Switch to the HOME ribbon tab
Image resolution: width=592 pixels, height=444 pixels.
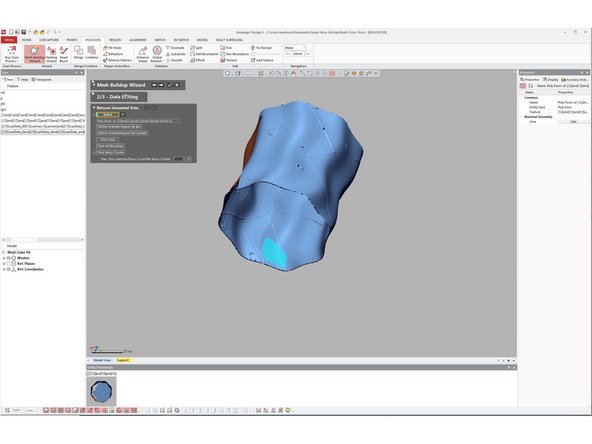(26, 40)
